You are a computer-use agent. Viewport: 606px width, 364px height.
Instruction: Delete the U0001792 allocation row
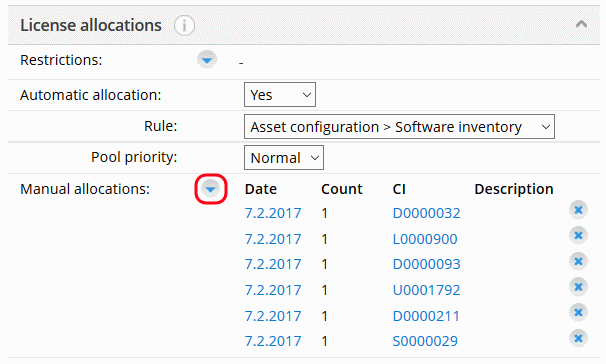pos(578,287)
